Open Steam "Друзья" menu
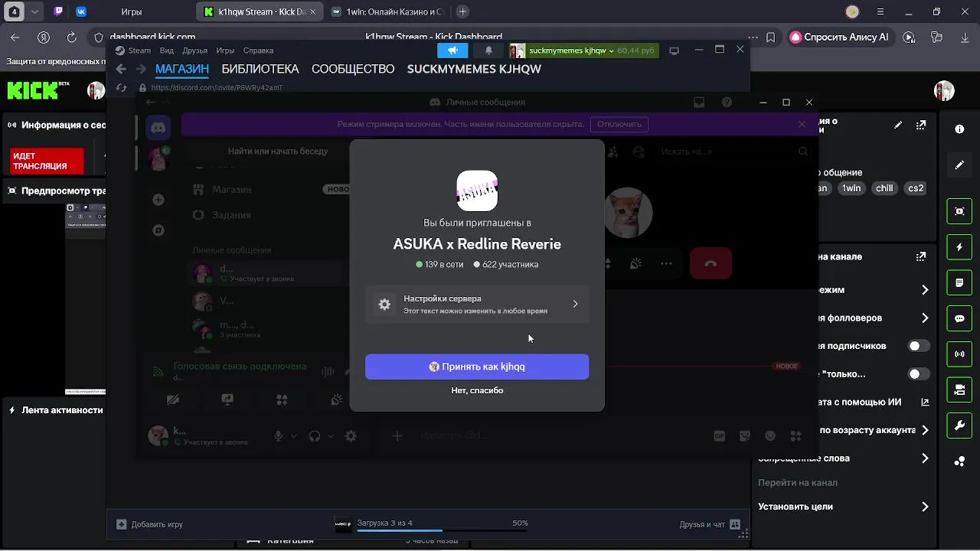980x551 pixels. 195,51
